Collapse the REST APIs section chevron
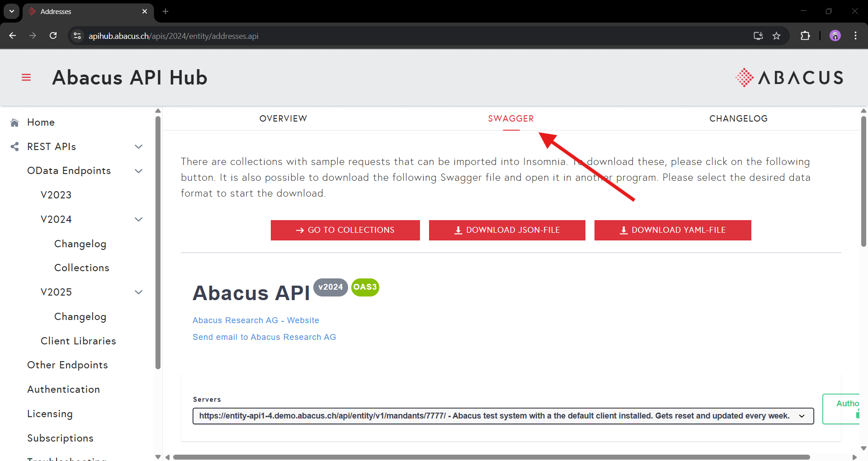Image resolution: width=868 pixels, height=461 pixels. pyautogui.click(x=139, y=146)
